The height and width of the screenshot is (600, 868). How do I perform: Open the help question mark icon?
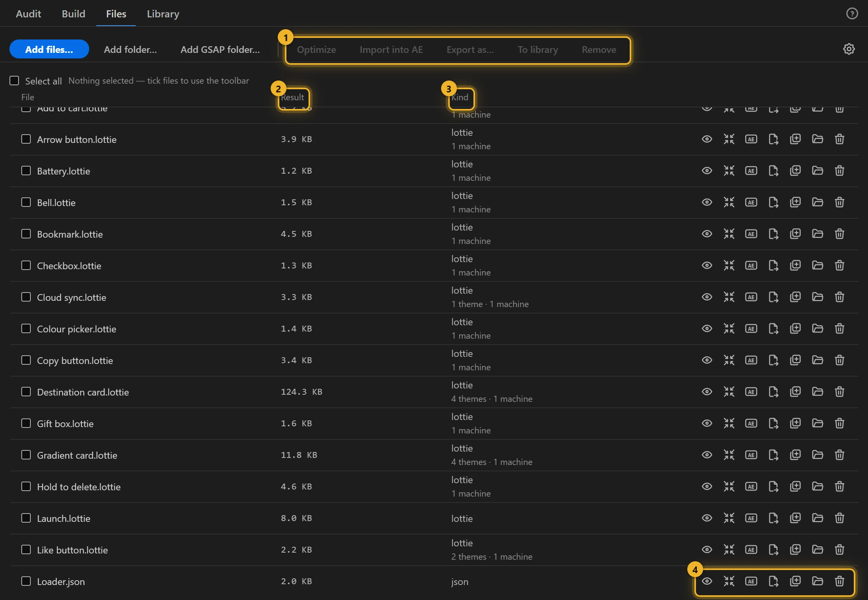852,14
